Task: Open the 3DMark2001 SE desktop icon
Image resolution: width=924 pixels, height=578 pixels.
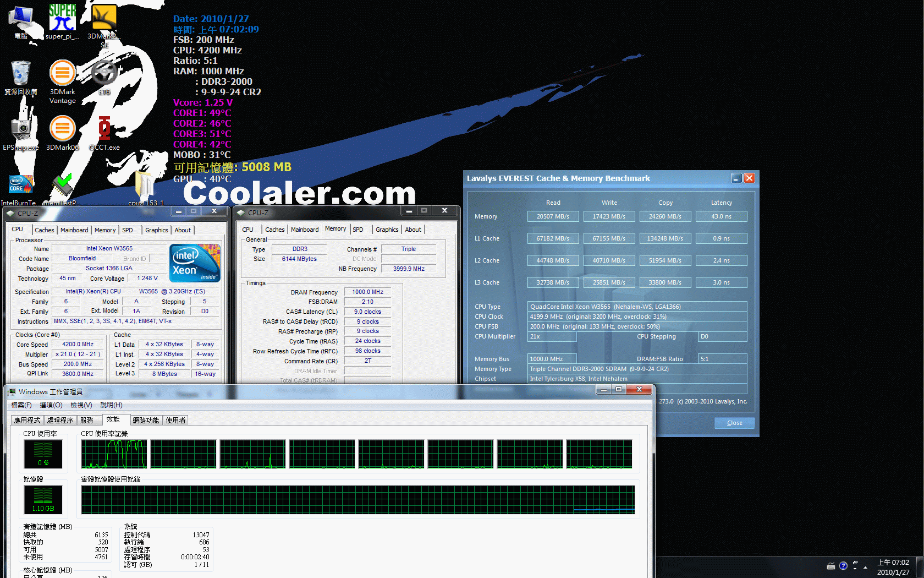Action: click(105, 25)
